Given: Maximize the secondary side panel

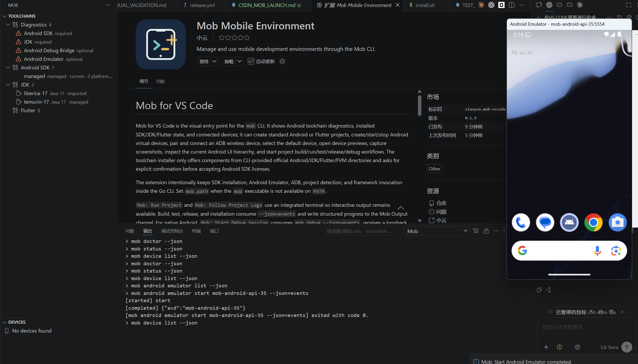Looking at the screenshot, I should tap(628, 5).
